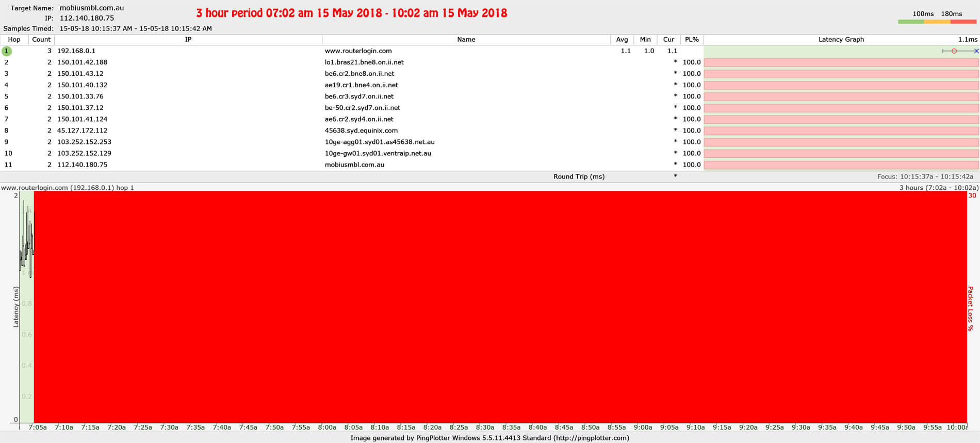Image resolution: width=980 pixels, height=443 pixels.
Task: Sort by Count column header
Action: point(41,39)
